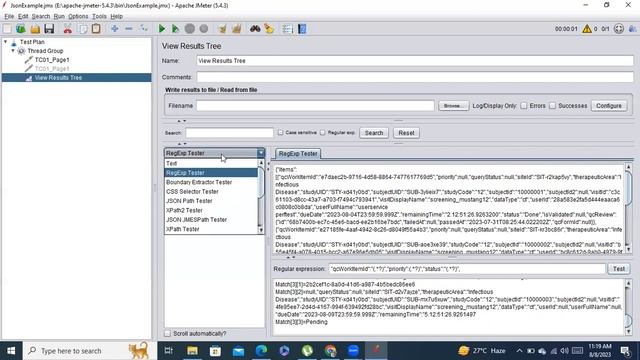
Task: Save the test plan
Action: click(x=49, y=29)
